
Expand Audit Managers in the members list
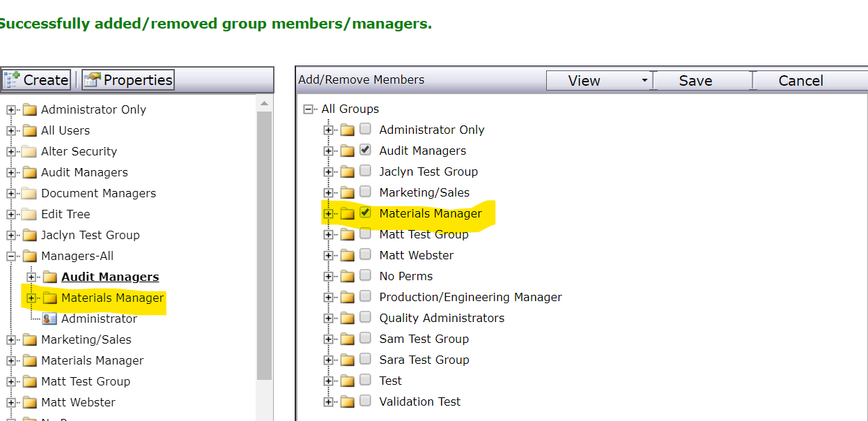(329, 151)
